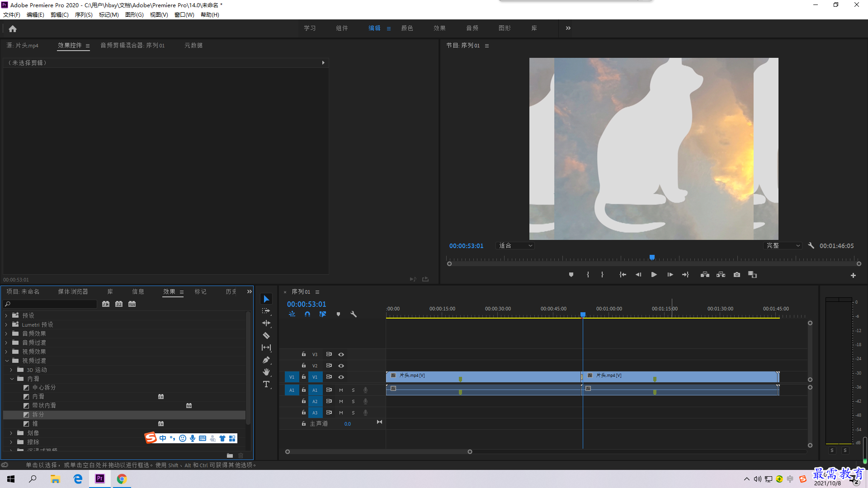Expand the 3D 运动 folder
The height and width of the screenshot is (488, 868).
pos(11,370)
